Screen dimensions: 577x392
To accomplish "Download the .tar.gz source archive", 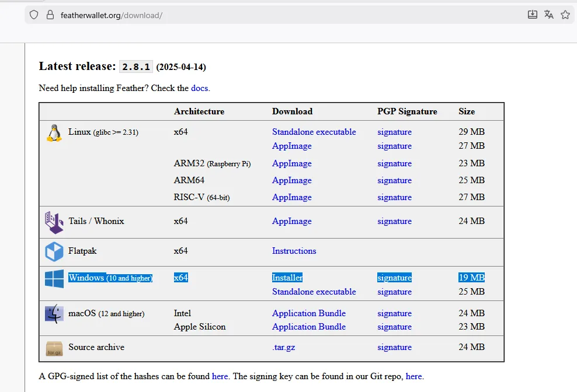I will (x=284, y=348).
